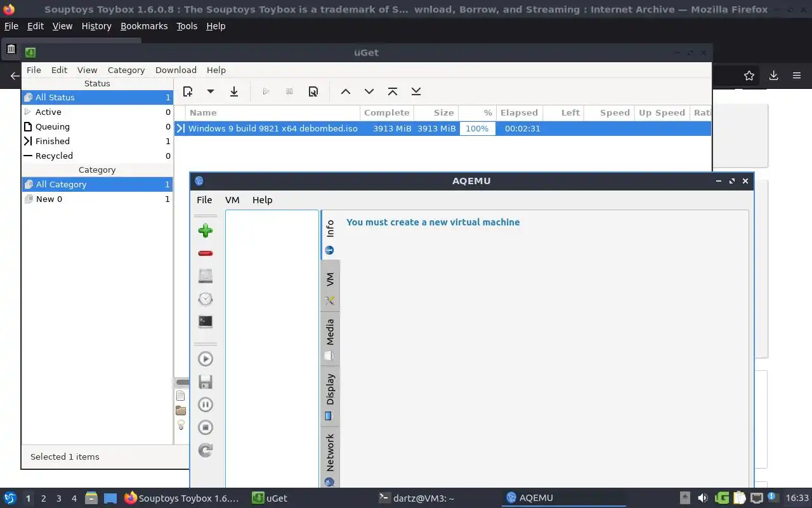Click uGet download properties icon
This screenshot has width=812, height=508.
point(313,91)
